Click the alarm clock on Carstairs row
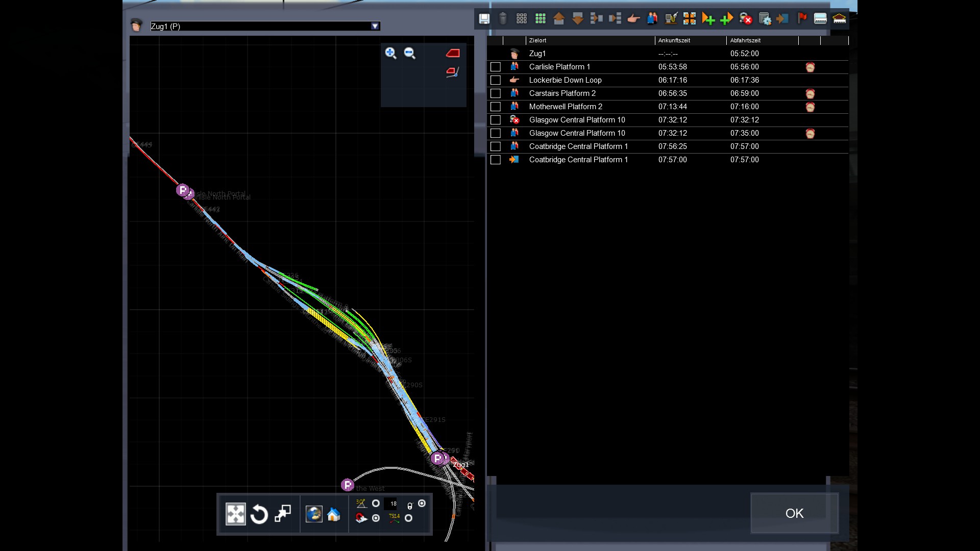 (x=810, y=93)
